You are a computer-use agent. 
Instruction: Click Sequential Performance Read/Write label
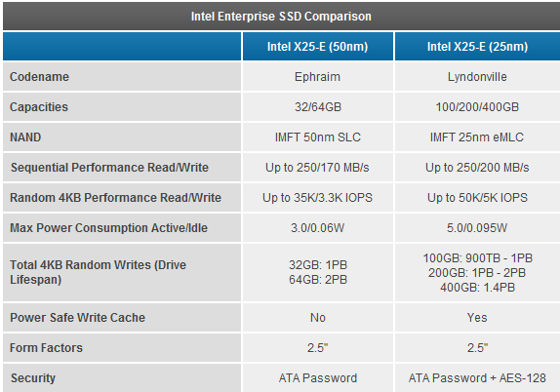pos(109,168)
